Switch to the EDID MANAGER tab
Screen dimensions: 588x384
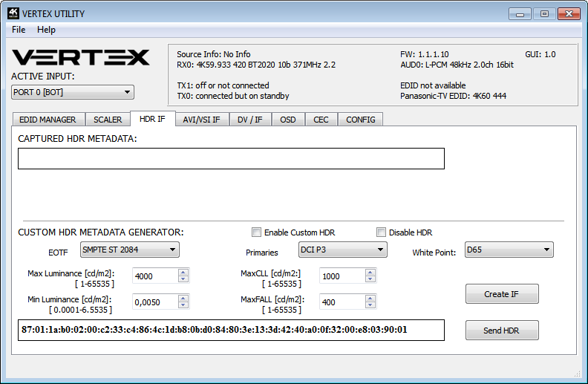pyautogui.click(x=48, y=120)
